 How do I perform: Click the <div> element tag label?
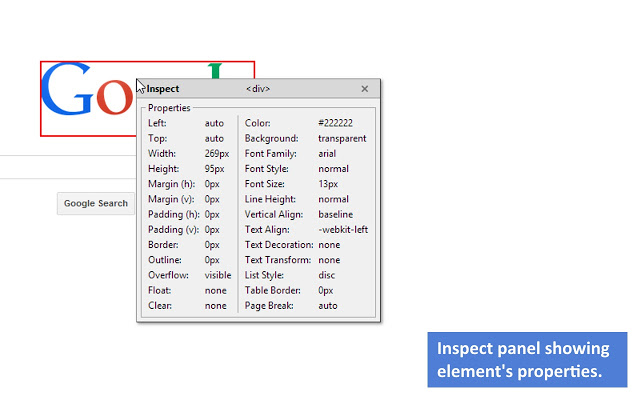[258, 89]
